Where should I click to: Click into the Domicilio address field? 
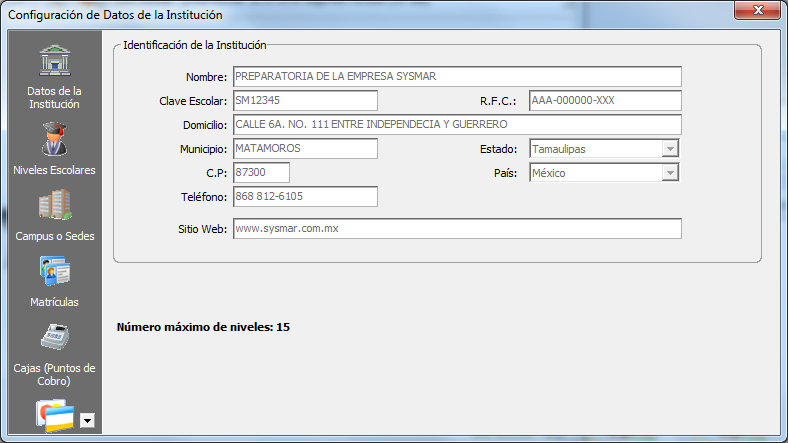456,125
